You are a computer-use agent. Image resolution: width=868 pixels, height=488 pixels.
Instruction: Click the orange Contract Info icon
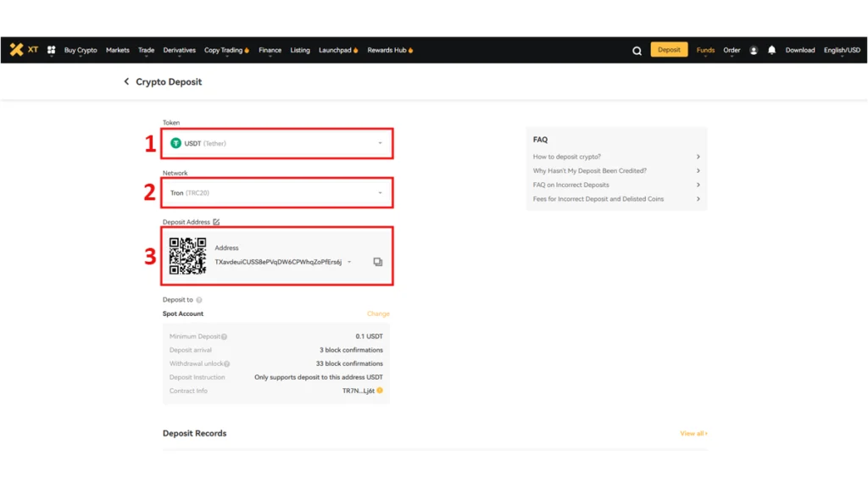pos(380,391)
